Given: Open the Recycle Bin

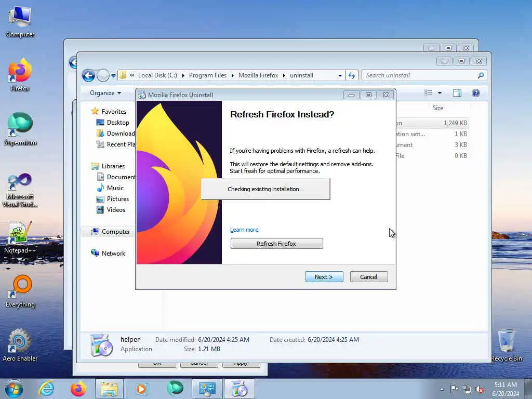Looking at the screenshot, I should [x=506, y=345].
